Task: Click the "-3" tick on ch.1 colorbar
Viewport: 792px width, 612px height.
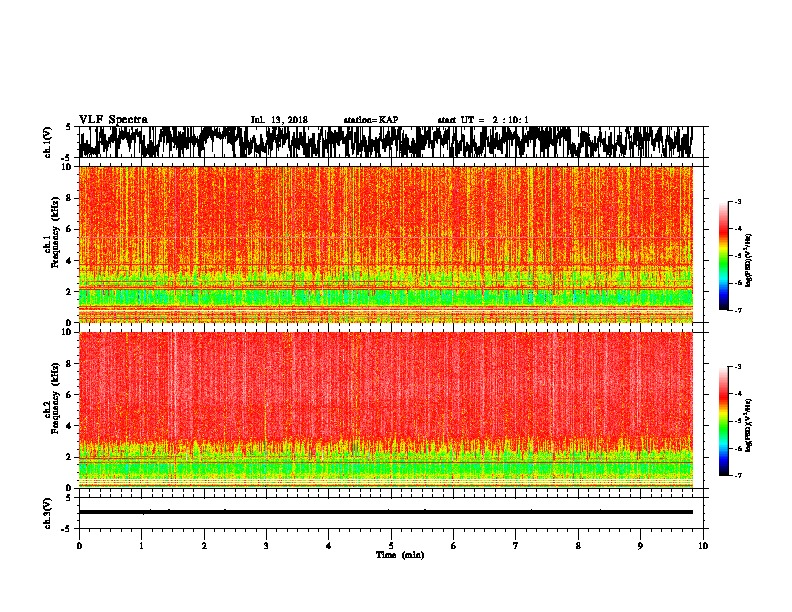Action: point(737,201)
